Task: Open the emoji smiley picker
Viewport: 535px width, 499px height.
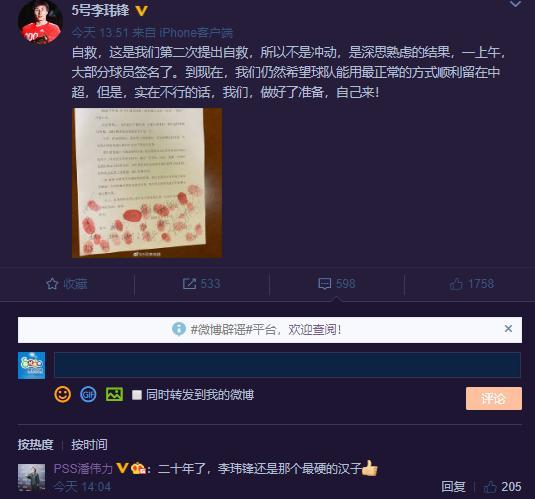Action: coord(62,395)
